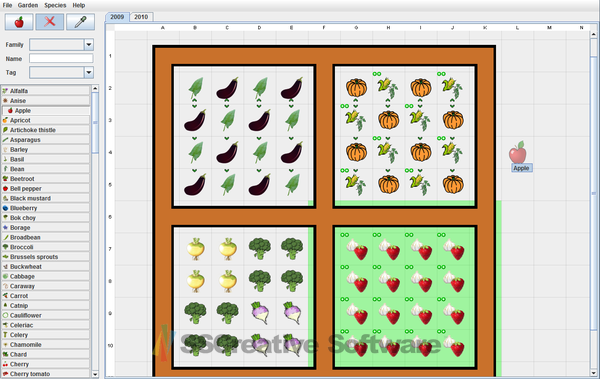This screenshot has height=379, width=600.
Task: Activate the red X delete tool
Action: [x=50, y=22]
